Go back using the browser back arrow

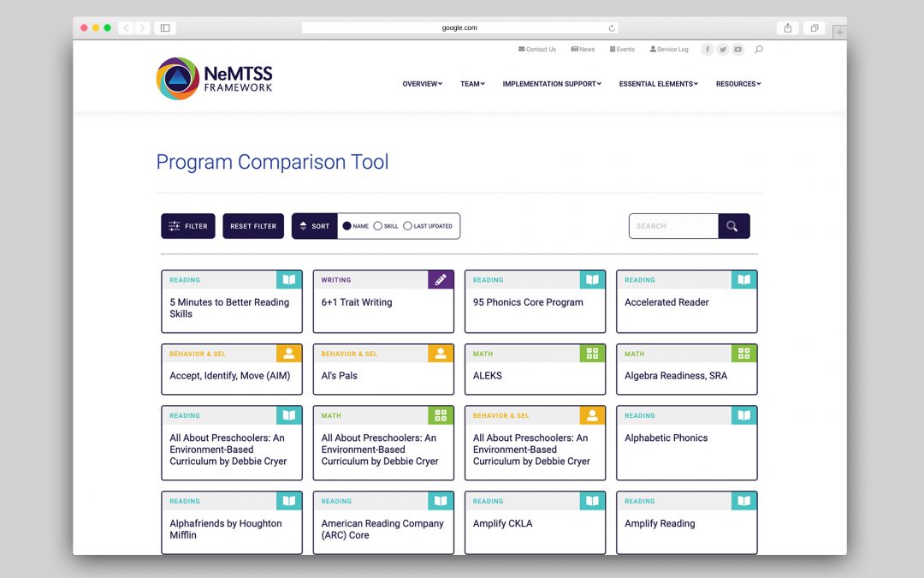(x=126, y=27)
